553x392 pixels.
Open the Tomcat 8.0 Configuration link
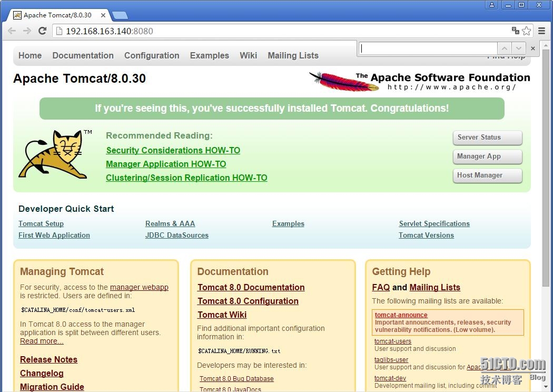pos(248,301)
